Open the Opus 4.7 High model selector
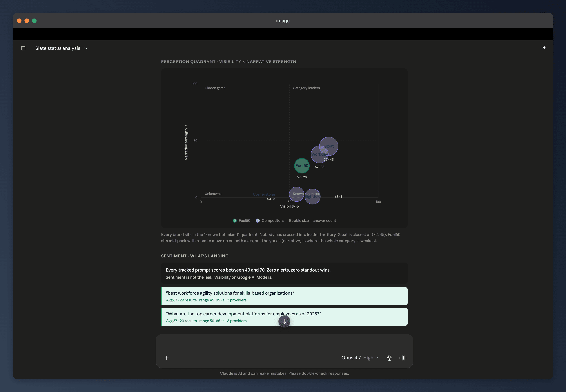The image size is (566, 392). point(360,358)
